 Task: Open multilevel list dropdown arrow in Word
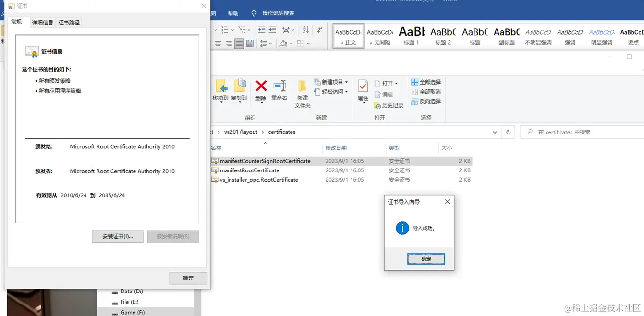pyautogui.click(x=250, y=30)
